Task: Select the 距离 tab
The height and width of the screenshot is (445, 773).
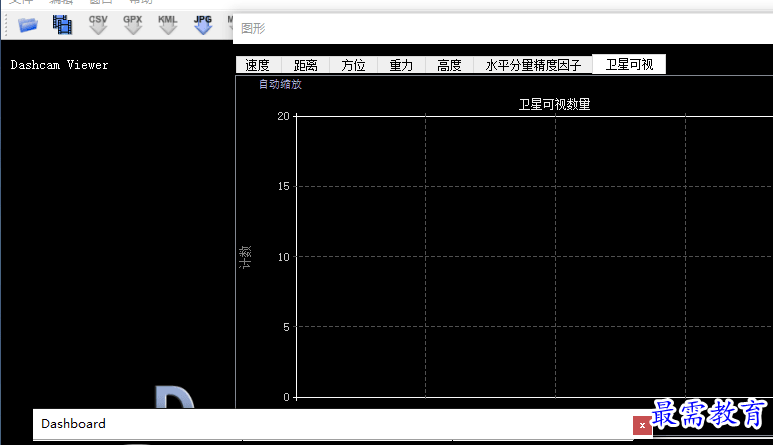Action: coord(305,65)
